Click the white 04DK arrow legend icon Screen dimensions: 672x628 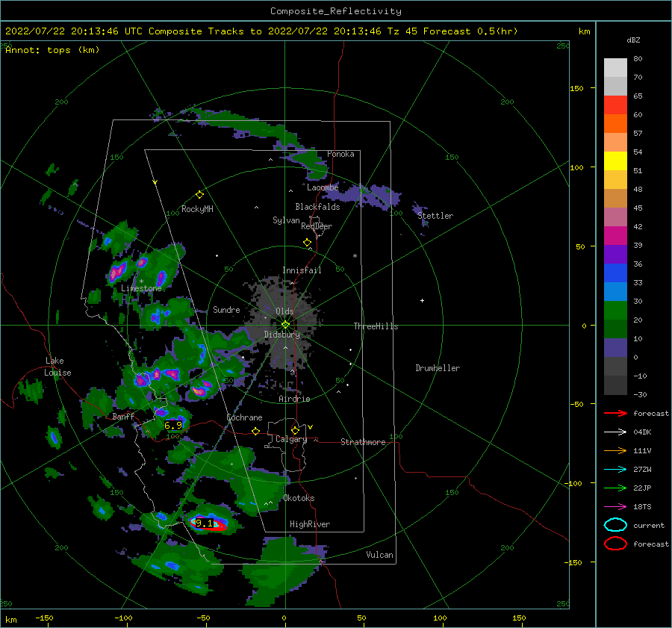(x=615, y=432)
